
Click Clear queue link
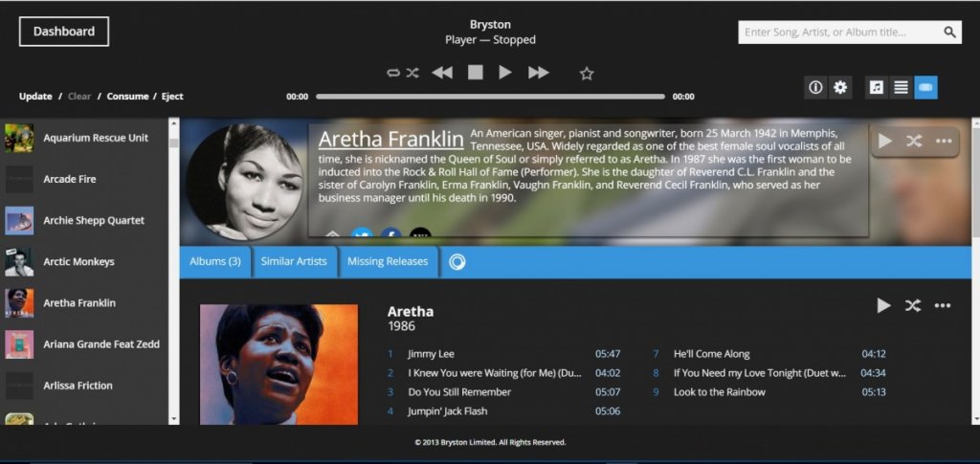coord(79,97)
